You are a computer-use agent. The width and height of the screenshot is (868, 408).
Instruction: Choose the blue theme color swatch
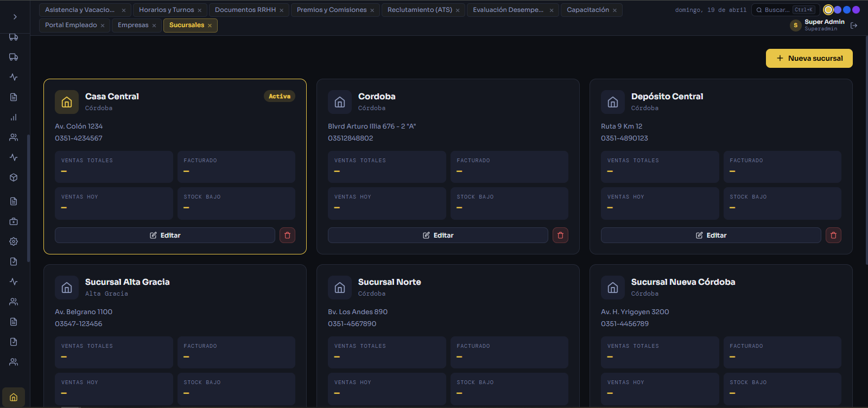coord(847,10)
